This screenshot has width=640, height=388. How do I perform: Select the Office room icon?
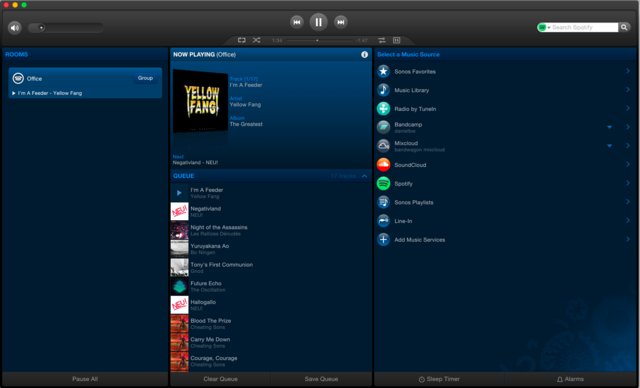pos(18,78)
